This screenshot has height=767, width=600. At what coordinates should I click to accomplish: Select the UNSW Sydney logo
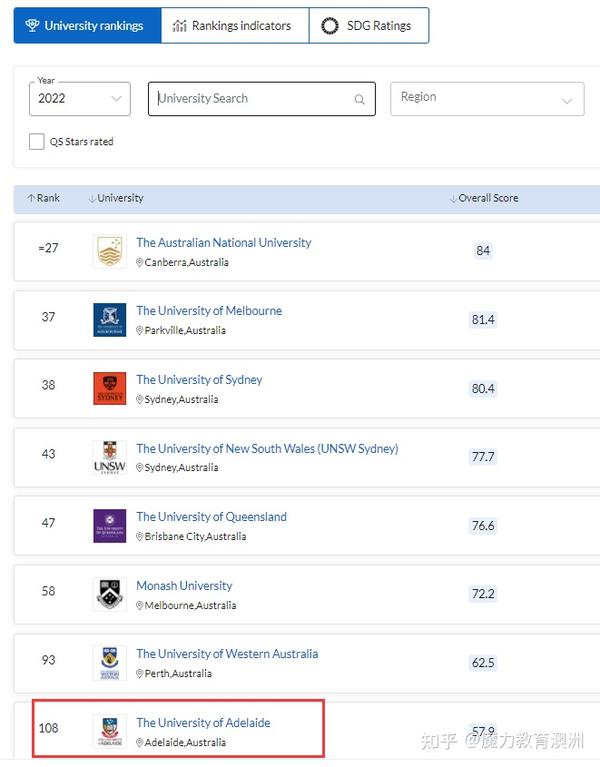pyautogui.click(x=110, y=457)
